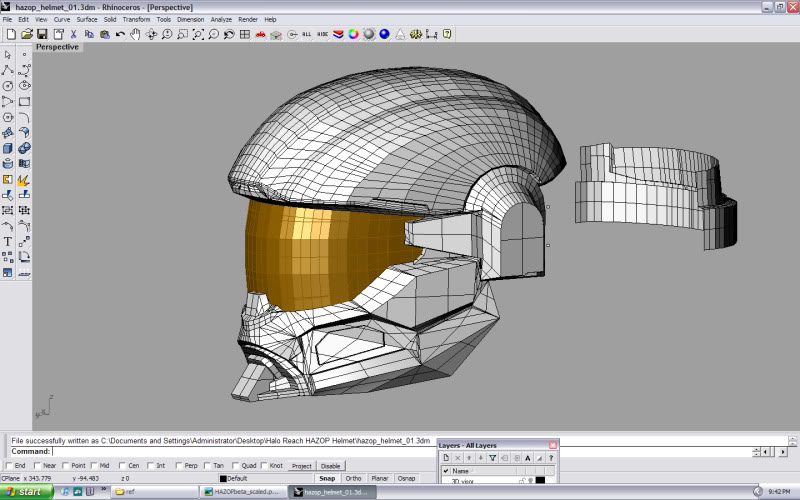Click the Undo arrow icon

(120, 34)
